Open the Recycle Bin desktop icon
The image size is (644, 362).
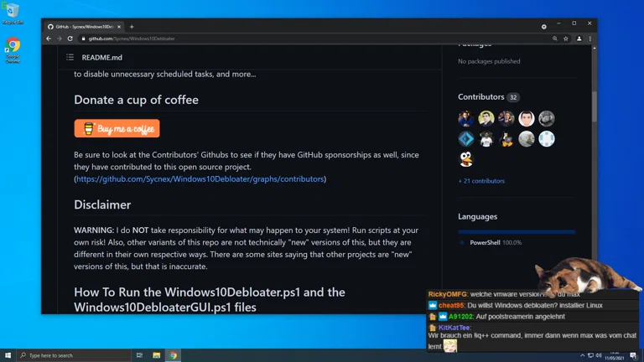[13, 13]
